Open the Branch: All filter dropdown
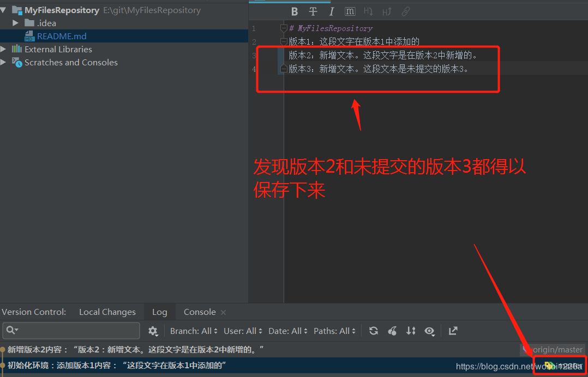This screenshot has width=588, height=377. tap(194, 331)
